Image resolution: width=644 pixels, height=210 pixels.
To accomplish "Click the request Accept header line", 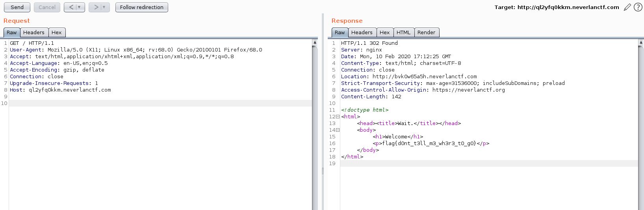I will coord(122,57).
